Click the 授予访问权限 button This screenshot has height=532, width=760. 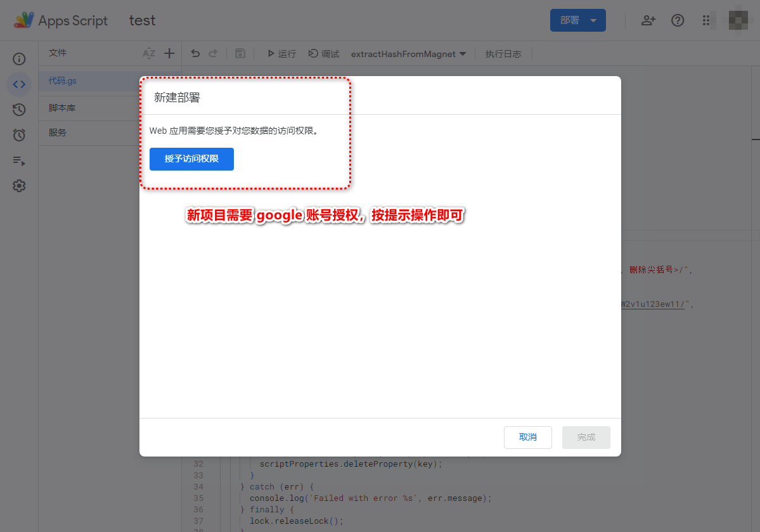[191, 159]
